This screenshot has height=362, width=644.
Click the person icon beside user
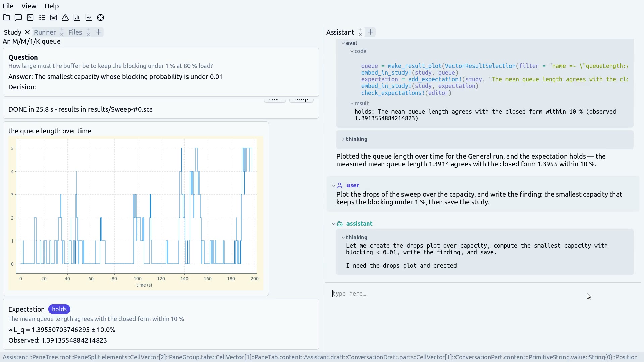[x=340, y=185]
